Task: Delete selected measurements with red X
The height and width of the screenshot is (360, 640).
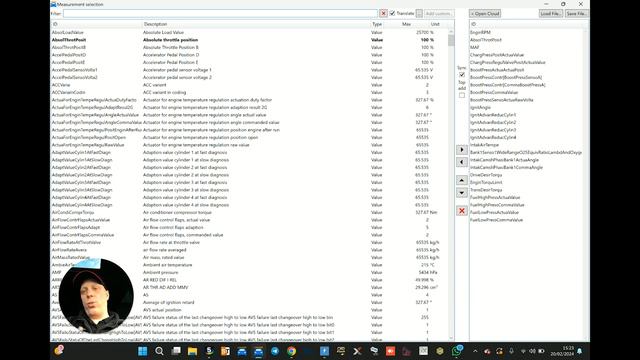Action: (462, 211)
